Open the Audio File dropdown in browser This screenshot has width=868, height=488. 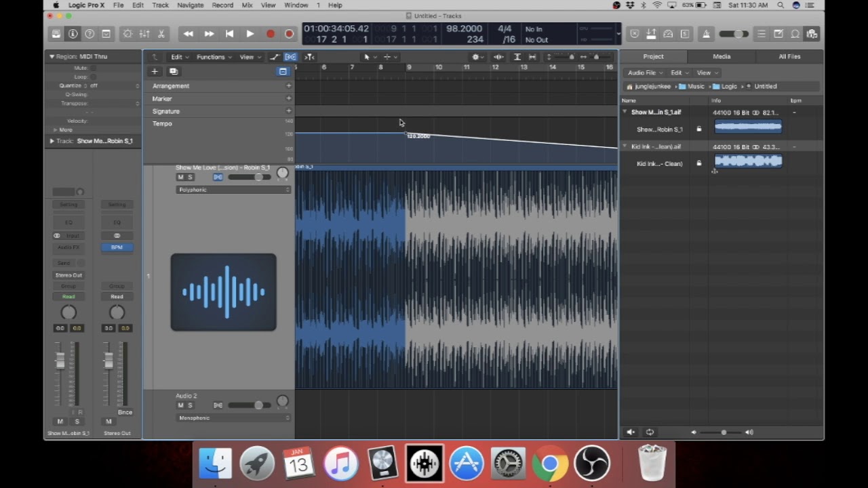pyautogui.click(x=644, y=73)
